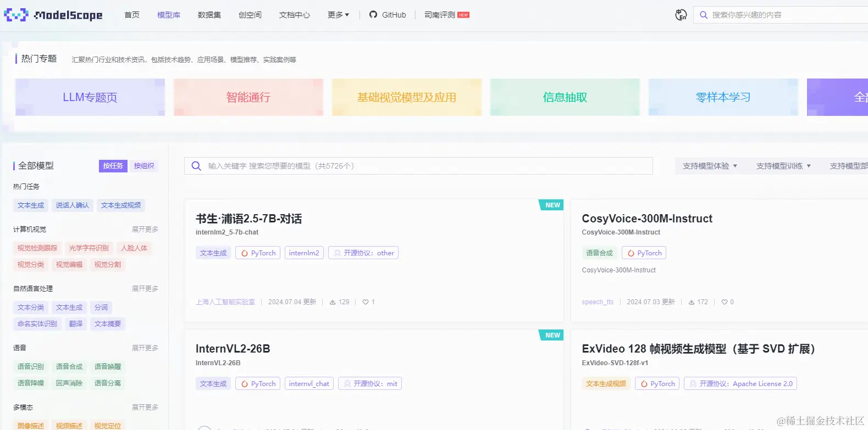868x430 pixels.
Task: Click the download count icon on the internlm2_5-7b-chat card
Action: (333, 302)
